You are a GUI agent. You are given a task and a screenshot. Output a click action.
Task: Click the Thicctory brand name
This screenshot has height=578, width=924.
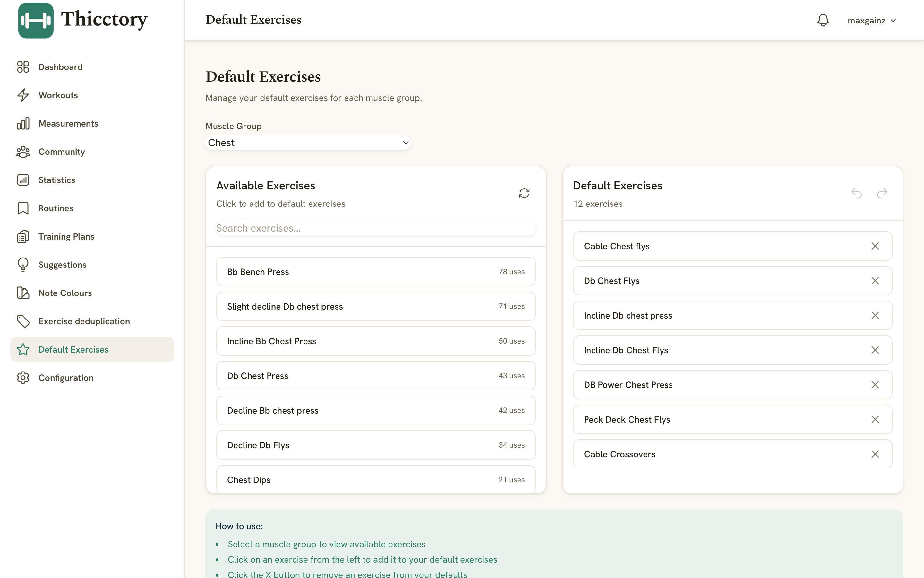(x=104, y=19)
